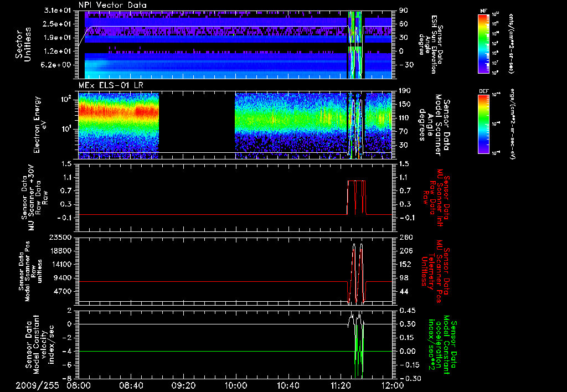Click the black data gap in ELS spectrogram
Screen dimensions: 567x392
coord(197,126)
